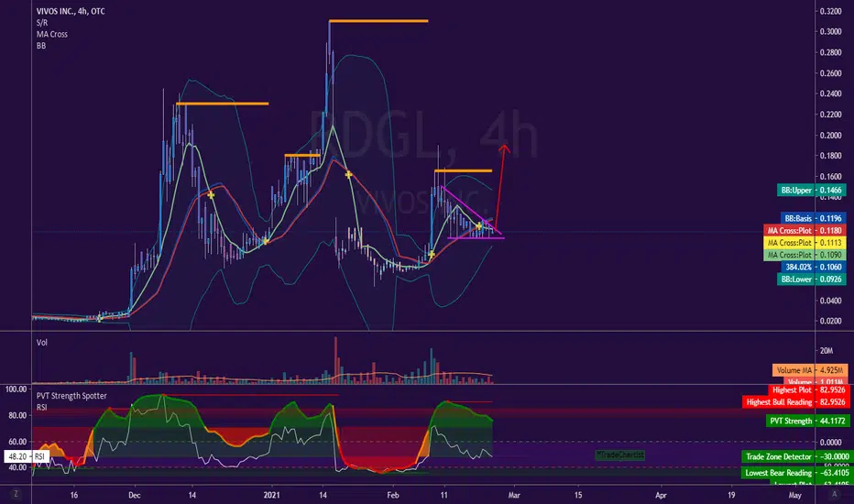Click the Feb date on the time axis
This screenshot has height=504, width=854.
tap(393, 495)
